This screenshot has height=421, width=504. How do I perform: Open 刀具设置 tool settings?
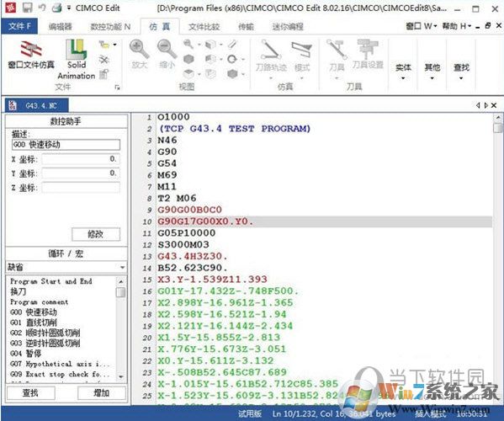(368, 54)
